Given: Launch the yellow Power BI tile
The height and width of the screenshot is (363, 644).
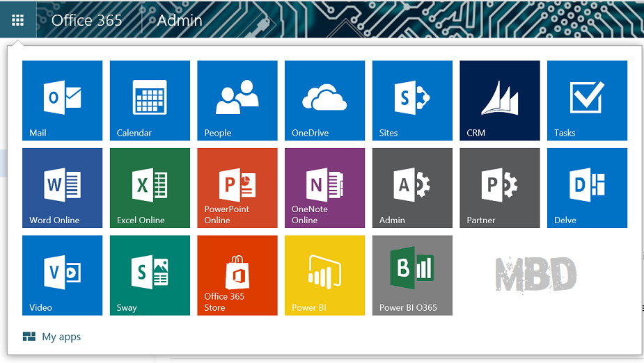Looking at the screenshot, I should [x=324, y=275].
